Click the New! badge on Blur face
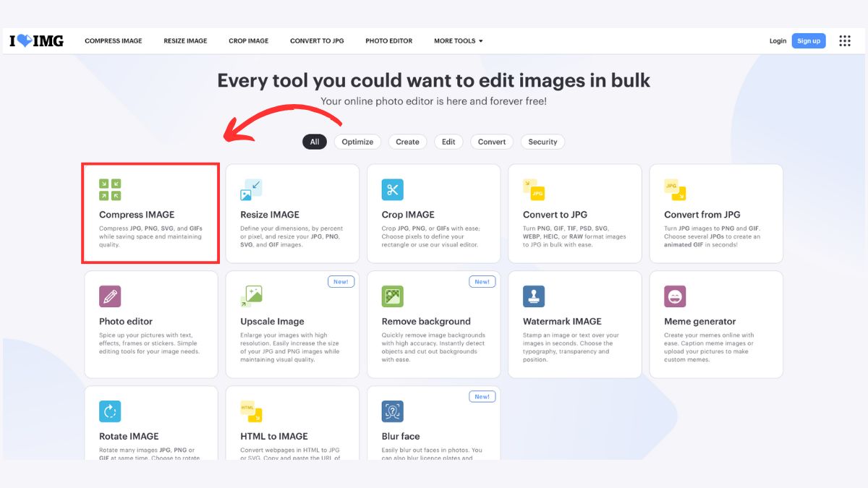 pos(482,397)
